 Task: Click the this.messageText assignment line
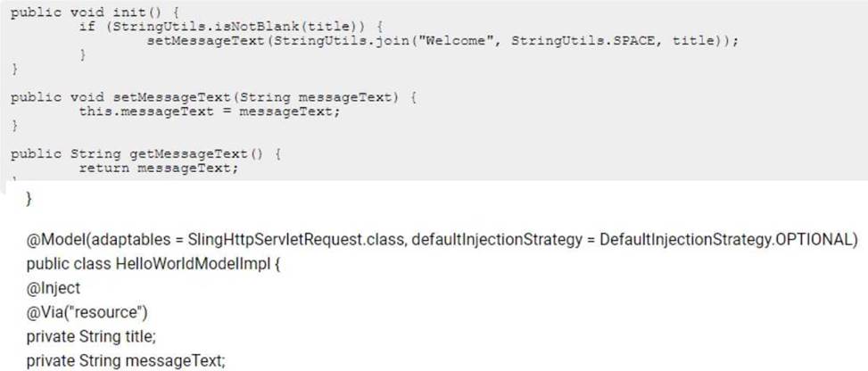210,111
